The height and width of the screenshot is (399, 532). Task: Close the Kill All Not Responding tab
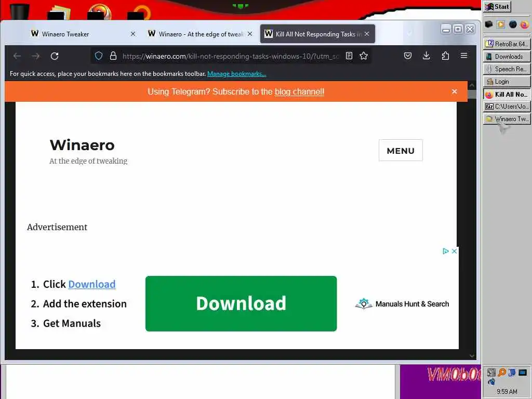[x=367, y=34]
